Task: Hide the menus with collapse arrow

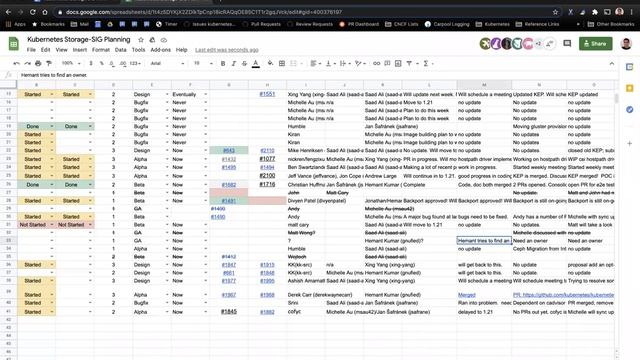Action: coord(611,63)
